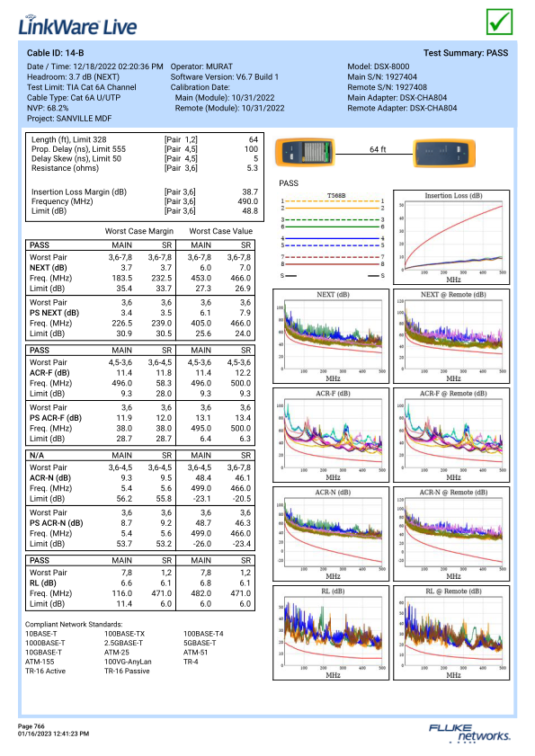Open the RL @ Remote graph
535x756 pixels.
pos(451,633)
